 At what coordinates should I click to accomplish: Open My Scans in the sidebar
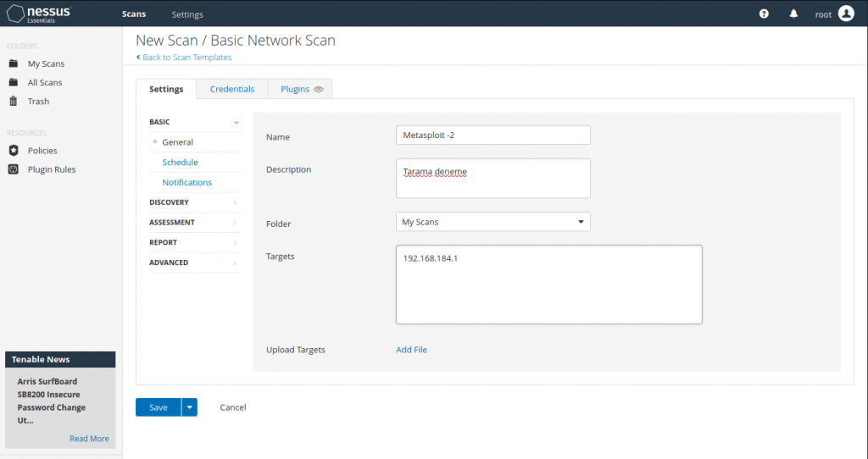pyautogui.click(x=46, y=64)
